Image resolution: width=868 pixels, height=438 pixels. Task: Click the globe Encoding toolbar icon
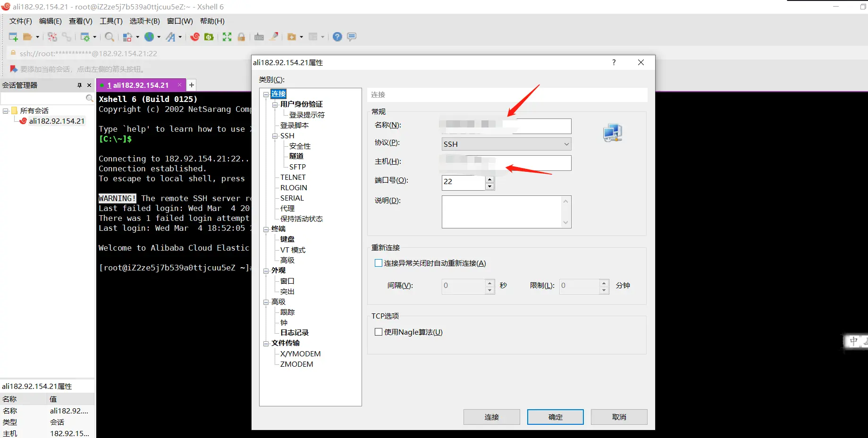(149, 37)
